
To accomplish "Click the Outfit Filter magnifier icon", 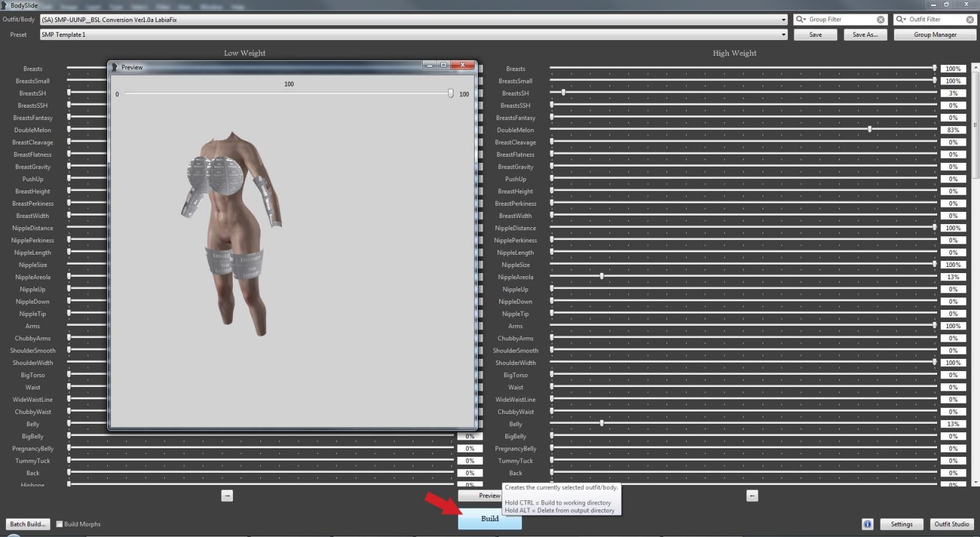I will [900, 20].
